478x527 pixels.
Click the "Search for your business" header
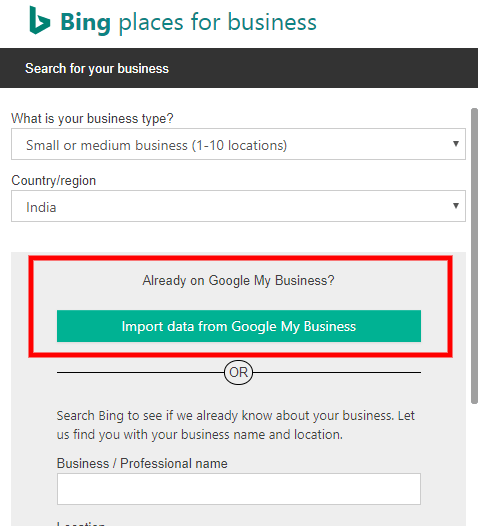tap(97, 69)
